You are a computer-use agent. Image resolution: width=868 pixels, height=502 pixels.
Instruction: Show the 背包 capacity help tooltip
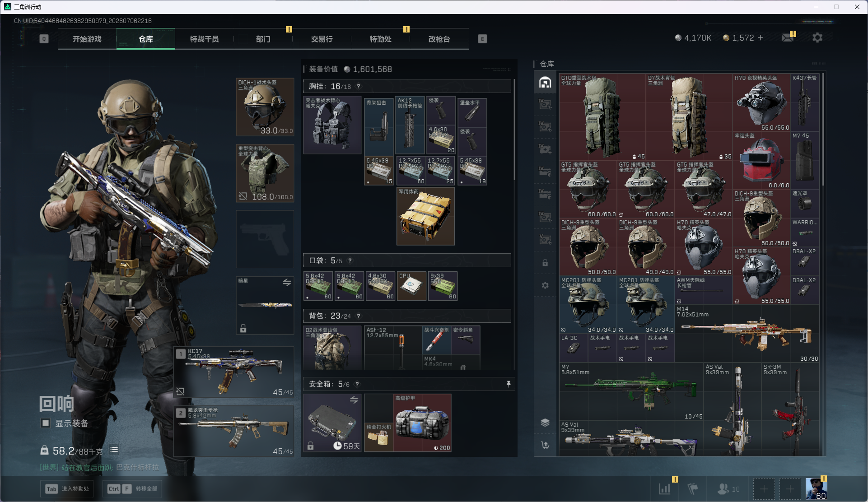(x=359, y=316)
